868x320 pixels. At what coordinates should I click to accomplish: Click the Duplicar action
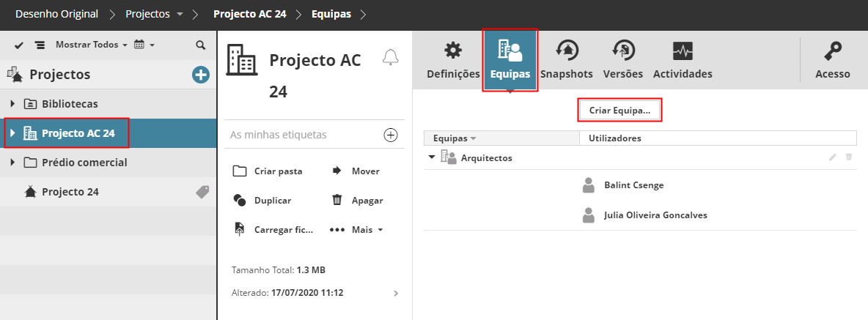[262, 200]
